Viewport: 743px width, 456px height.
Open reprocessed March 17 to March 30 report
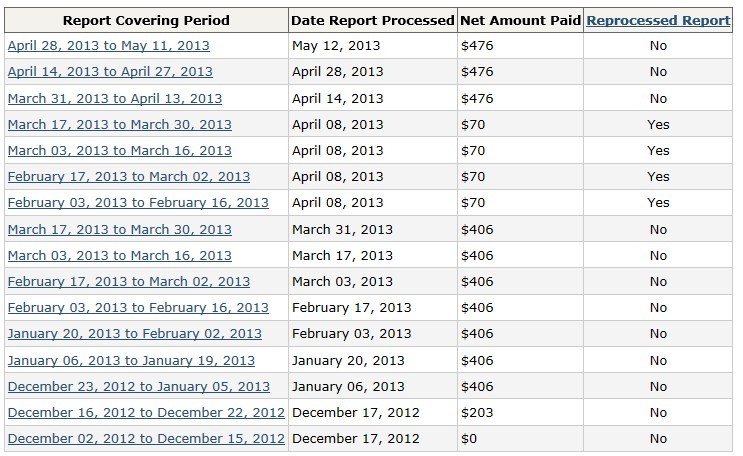coord(119,124)
